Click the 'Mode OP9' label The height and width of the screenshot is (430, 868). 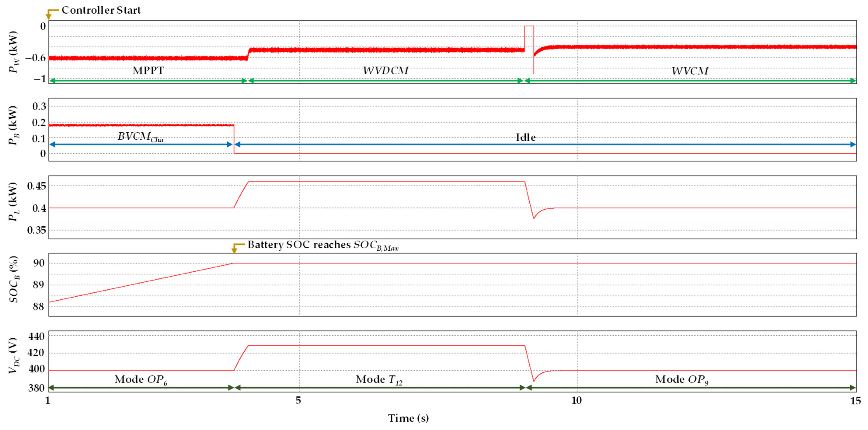click(x=682, y=380)
